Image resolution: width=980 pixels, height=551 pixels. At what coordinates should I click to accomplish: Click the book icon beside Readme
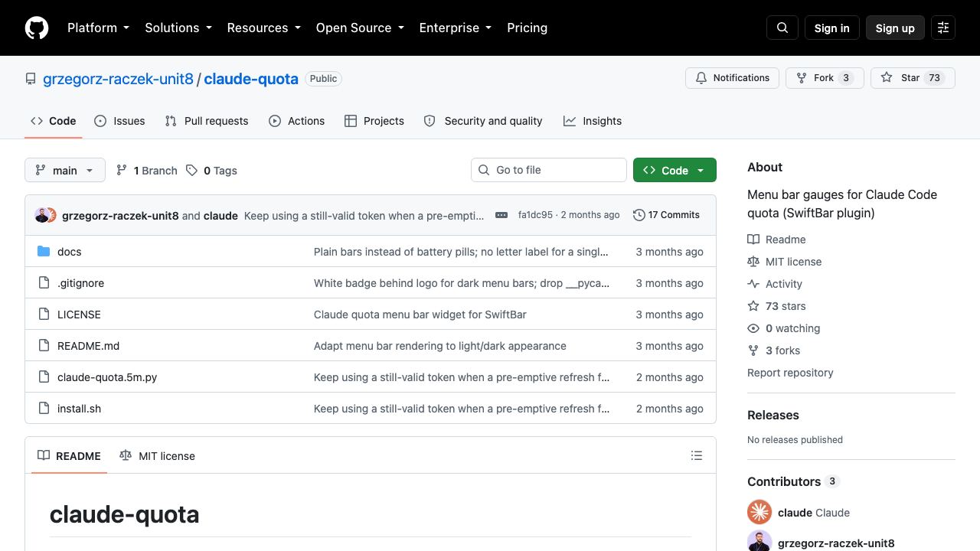point(753,240)
